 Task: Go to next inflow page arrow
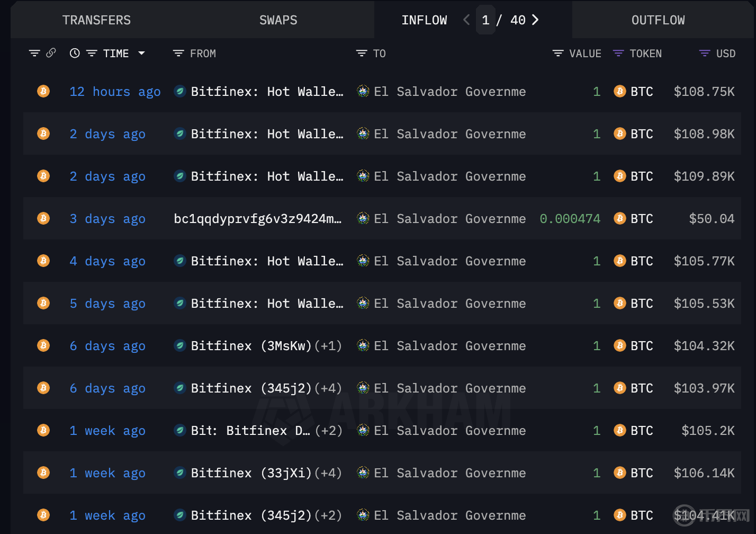[535, 20]
